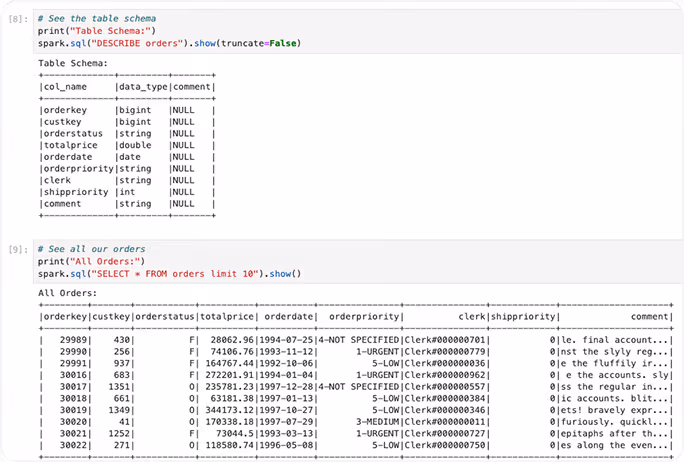
Task: Click the DESCRIBE orders sql code line
Action: (x=169, y=43)
